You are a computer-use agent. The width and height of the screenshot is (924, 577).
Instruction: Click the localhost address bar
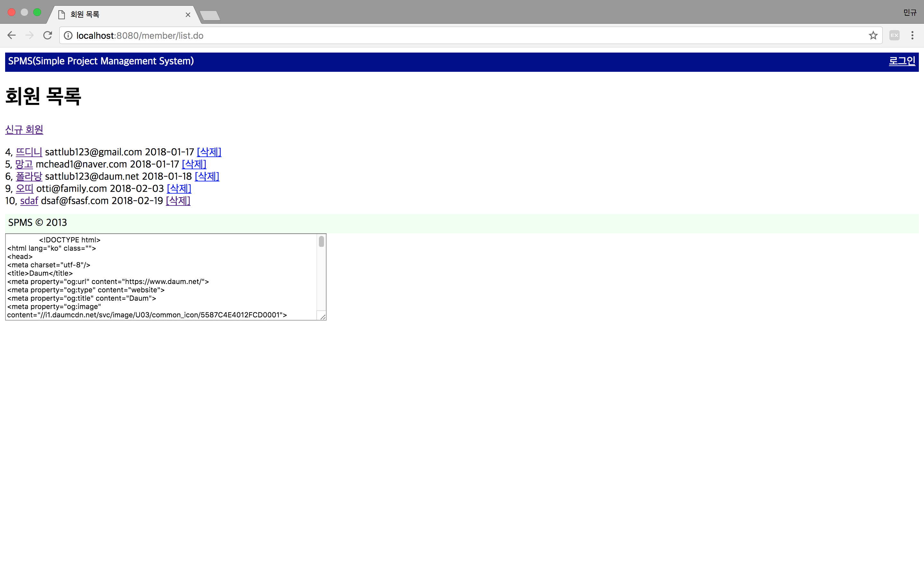[x=458, y=36]
